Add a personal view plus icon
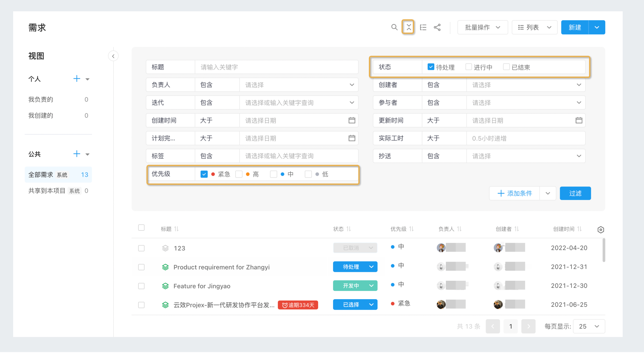 [77, 79]
